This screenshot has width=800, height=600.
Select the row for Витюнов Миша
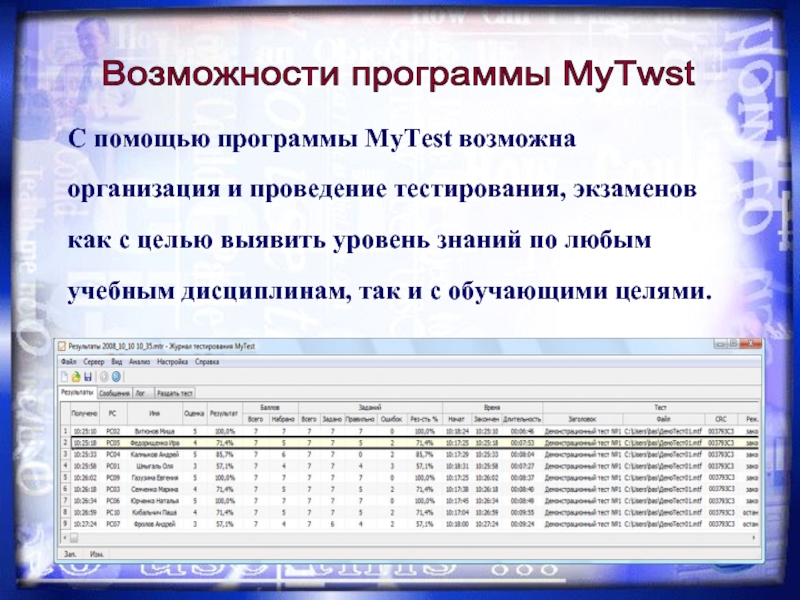410,431
